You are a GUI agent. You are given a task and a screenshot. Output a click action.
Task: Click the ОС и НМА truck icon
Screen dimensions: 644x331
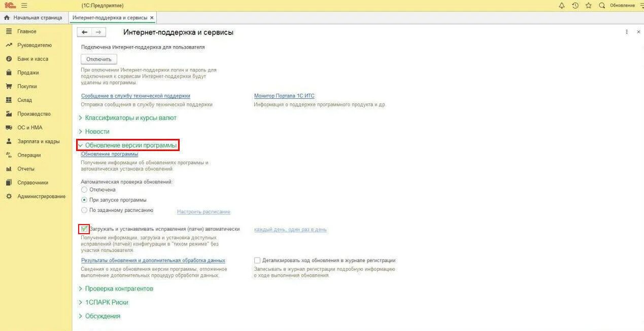pos(9,128)
